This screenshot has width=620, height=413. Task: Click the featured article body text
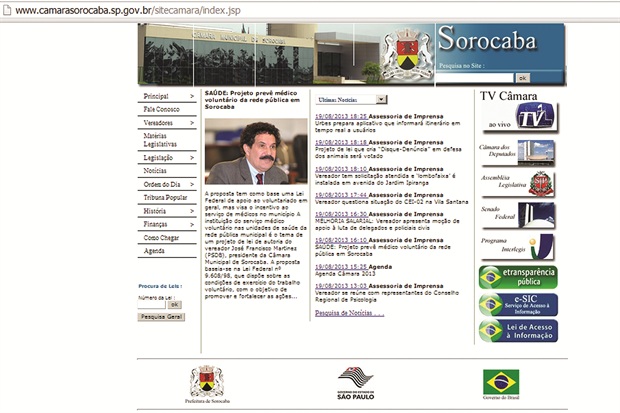pos(256,245)
